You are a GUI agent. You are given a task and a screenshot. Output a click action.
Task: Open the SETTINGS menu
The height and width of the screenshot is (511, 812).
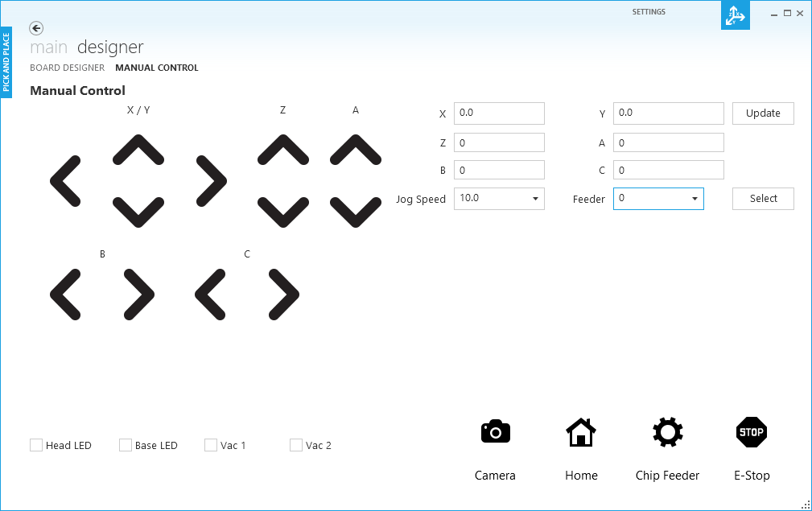click(649, 11)
